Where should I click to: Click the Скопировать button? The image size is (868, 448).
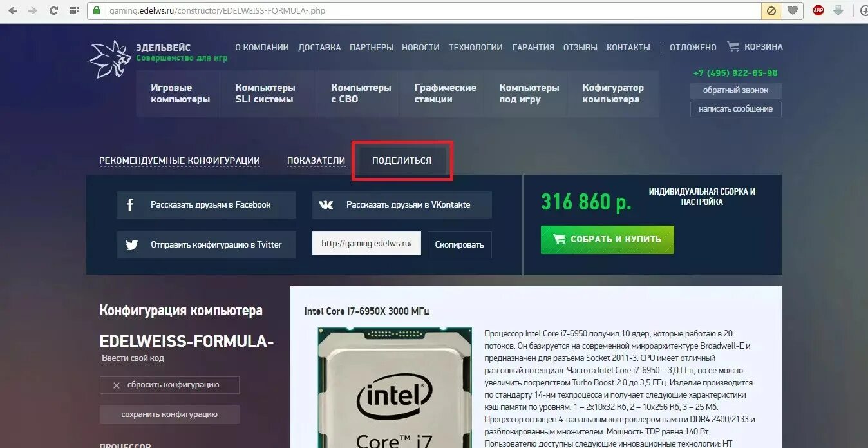[459, 245]
